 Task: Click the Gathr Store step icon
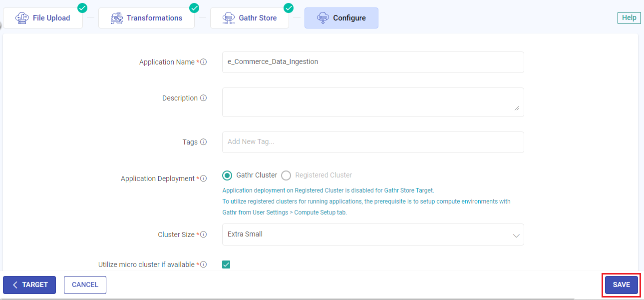point(228,18)
